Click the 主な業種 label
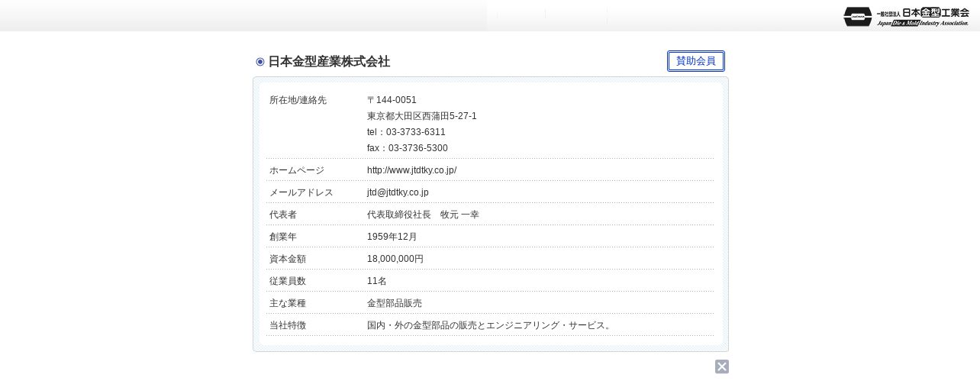The height and width of the screenshot is (381, 980). [x=288, y=303]
